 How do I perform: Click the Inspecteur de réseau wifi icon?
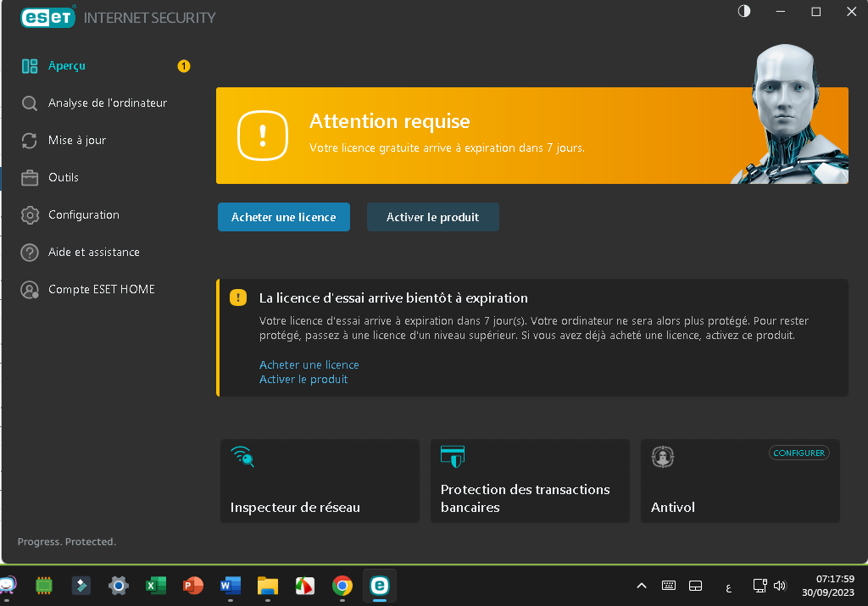click(x=242, y=457)
